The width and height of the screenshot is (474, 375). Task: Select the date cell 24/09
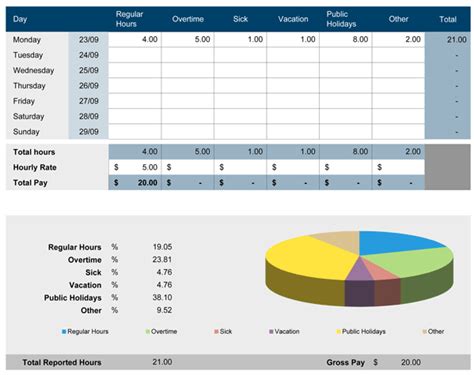[x=89, y=55]
